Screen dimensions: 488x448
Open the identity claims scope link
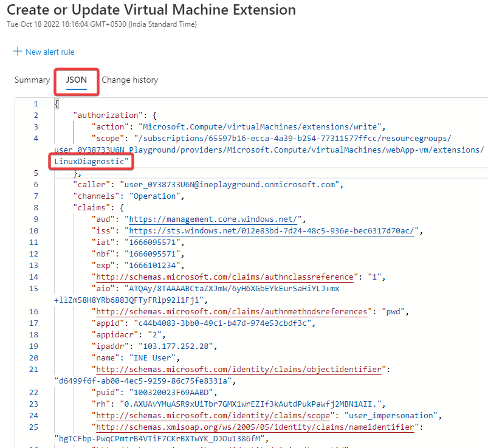pyautogui.click(x=214, y=416)
